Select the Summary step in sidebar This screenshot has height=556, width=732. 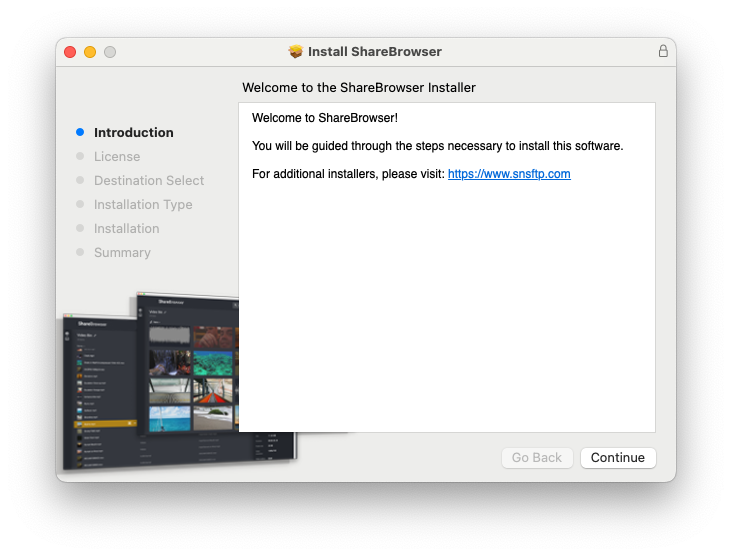(x=122, y=253)
